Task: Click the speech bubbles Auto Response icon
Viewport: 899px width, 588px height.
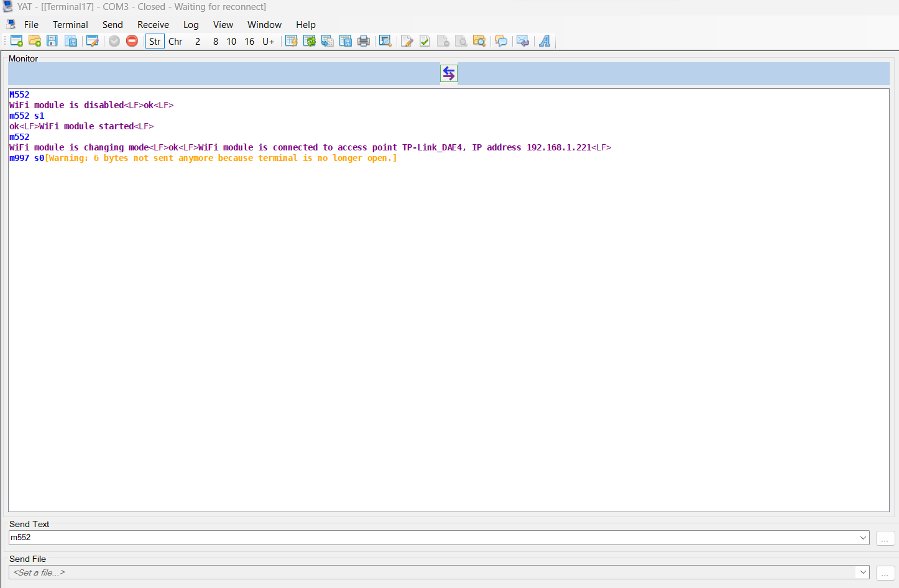Action: tap(501, 41)
